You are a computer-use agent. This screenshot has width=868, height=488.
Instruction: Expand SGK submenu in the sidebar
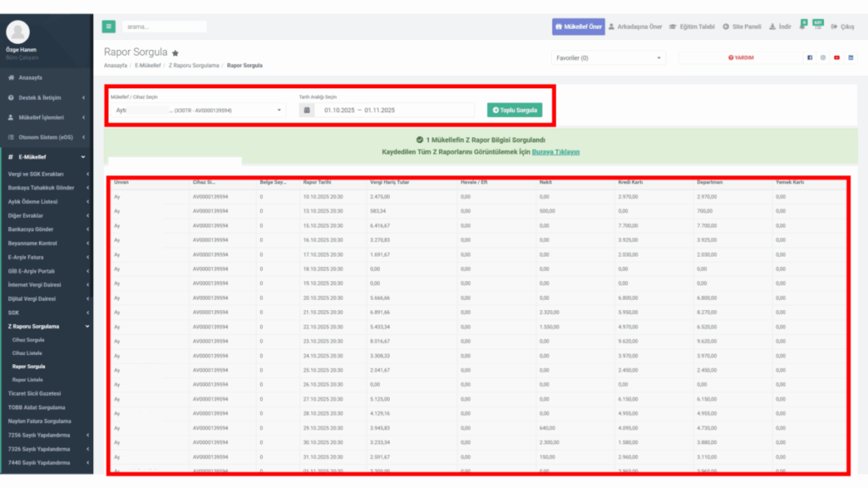[47, 313]
